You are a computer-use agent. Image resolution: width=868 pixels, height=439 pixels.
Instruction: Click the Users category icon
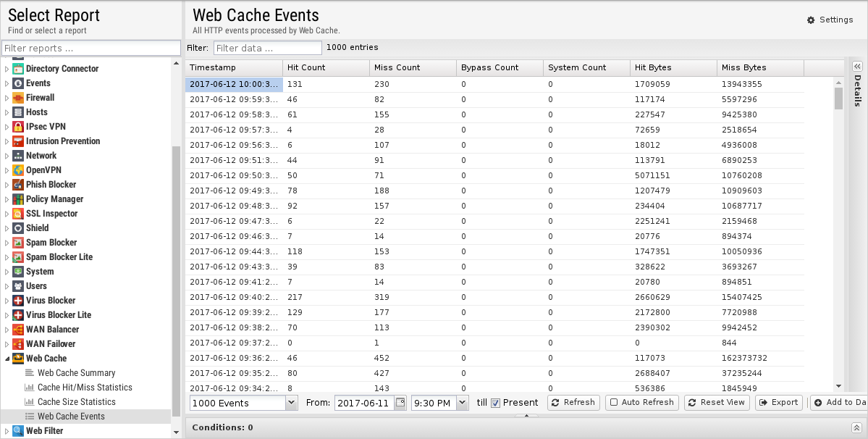pyautogui.click(x=18, y=286)
